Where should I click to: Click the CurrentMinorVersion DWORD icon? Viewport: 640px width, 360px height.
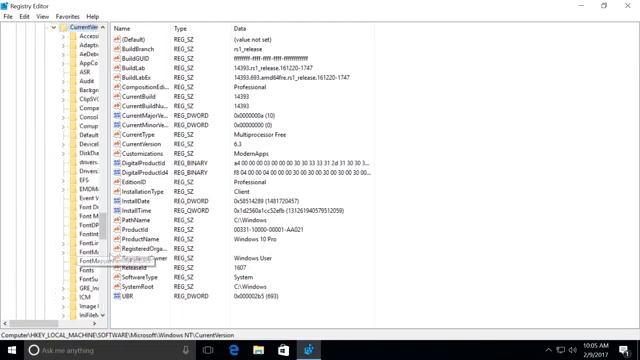117,125
